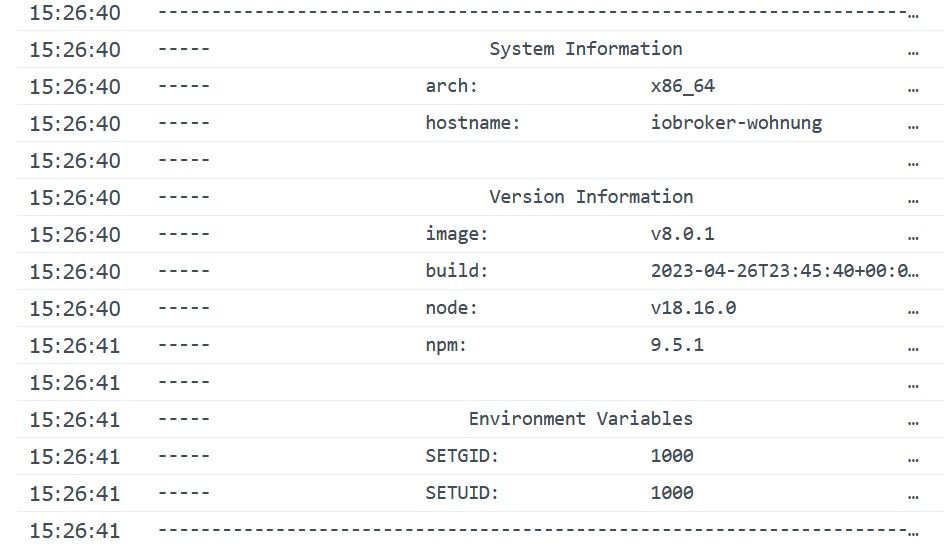Select the SETUID value 1000
The height and width of the screenshot is (544, 944).
click(672, 493)
